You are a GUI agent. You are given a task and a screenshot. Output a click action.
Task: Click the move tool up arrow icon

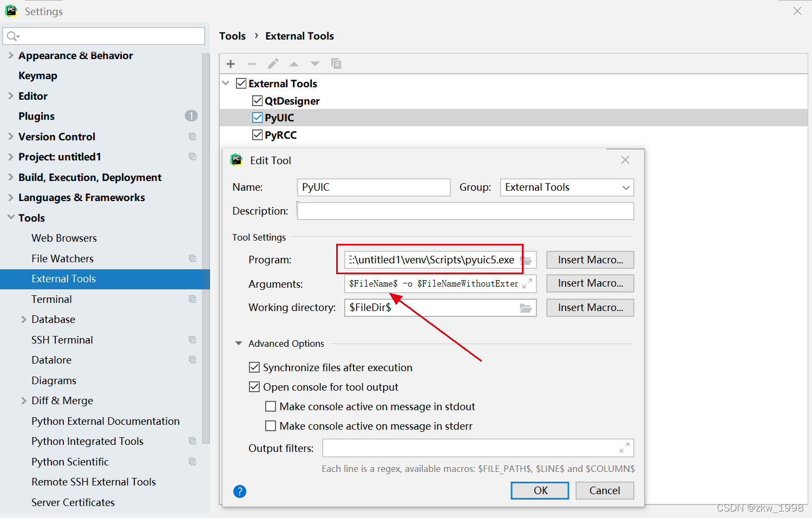tap(294, 63)
